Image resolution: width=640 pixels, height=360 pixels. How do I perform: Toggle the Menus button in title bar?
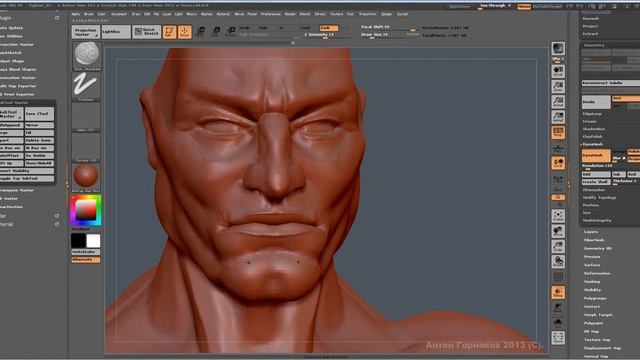[524, 7]
